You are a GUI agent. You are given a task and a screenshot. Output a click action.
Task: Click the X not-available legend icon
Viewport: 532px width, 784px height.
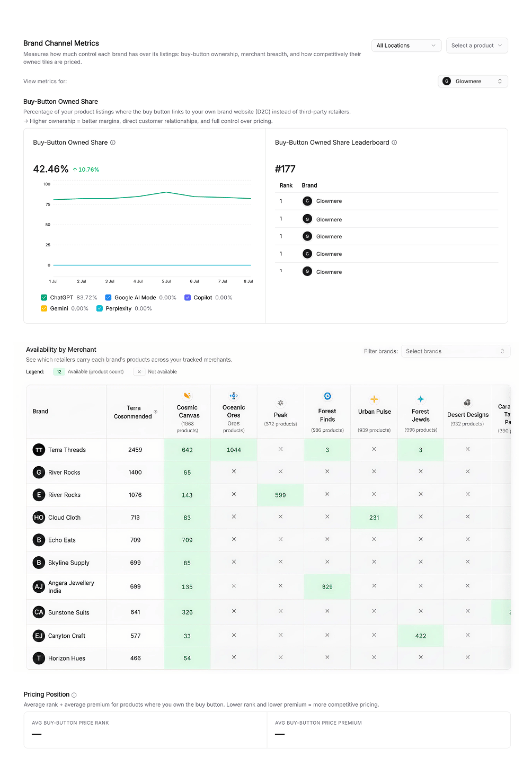[139, 372]
